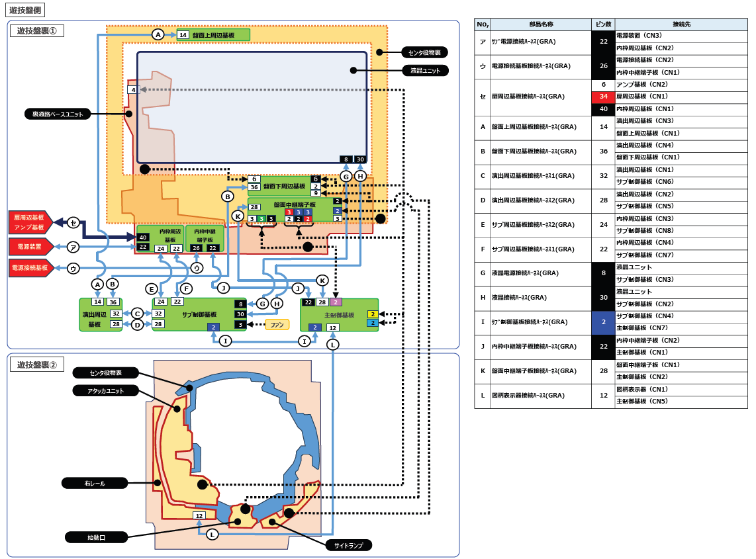
Task: Click the アタッカユニット callout label
Action: click(106, 391)
